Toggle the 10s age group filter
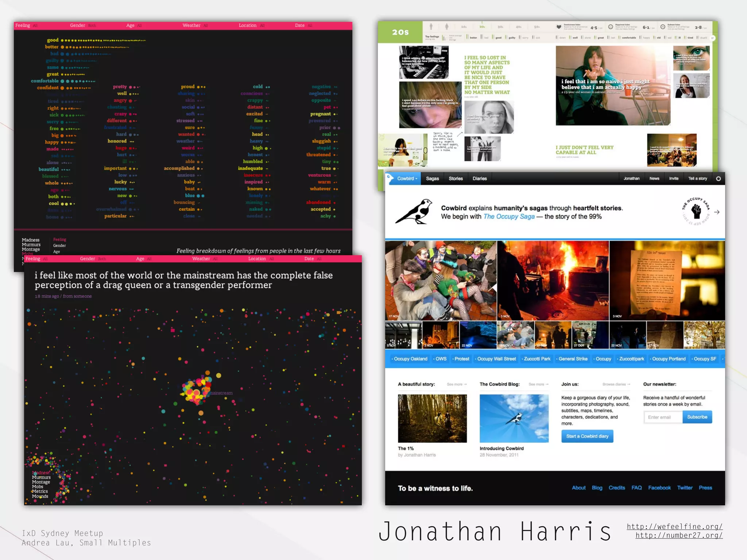 click(464, 27)
